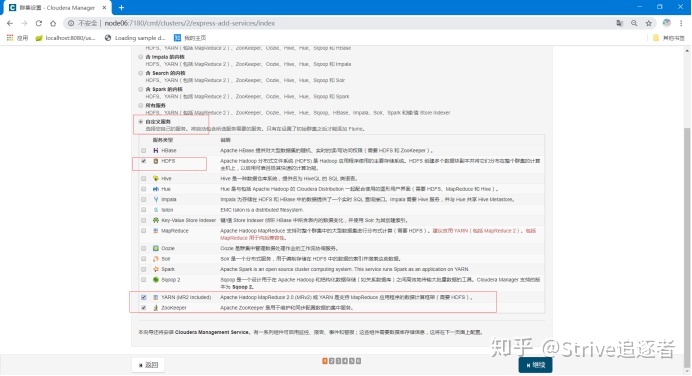This screenshot has width=692, height=376.
Task: Click the Hive bee icon
Action: point(155,178)
